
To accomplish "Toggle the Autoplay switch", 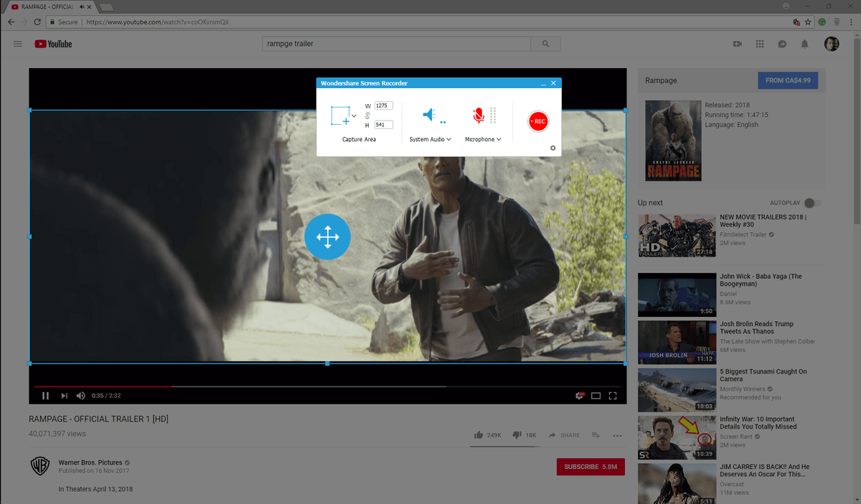I will pyautogui.click(x=812, y=203).
